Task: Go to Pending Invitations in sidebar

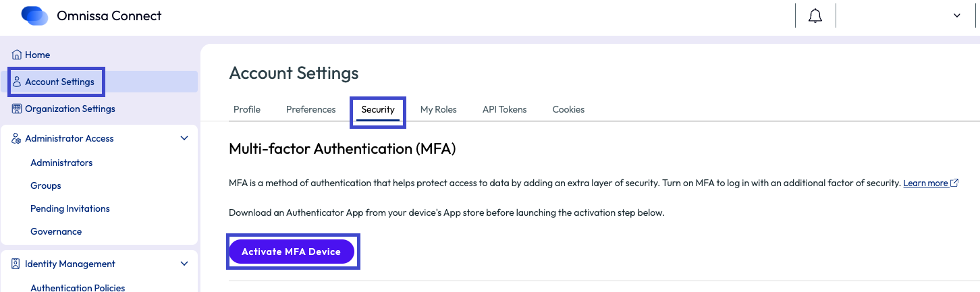Action: tap(70, 208)
